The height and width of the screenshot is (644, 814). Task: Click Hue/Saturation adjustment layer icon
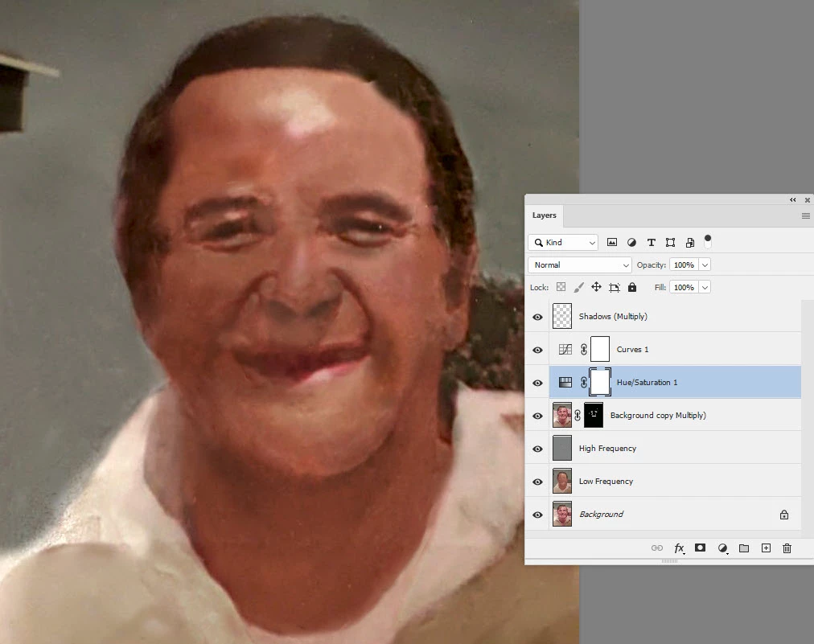coord(565,383)
